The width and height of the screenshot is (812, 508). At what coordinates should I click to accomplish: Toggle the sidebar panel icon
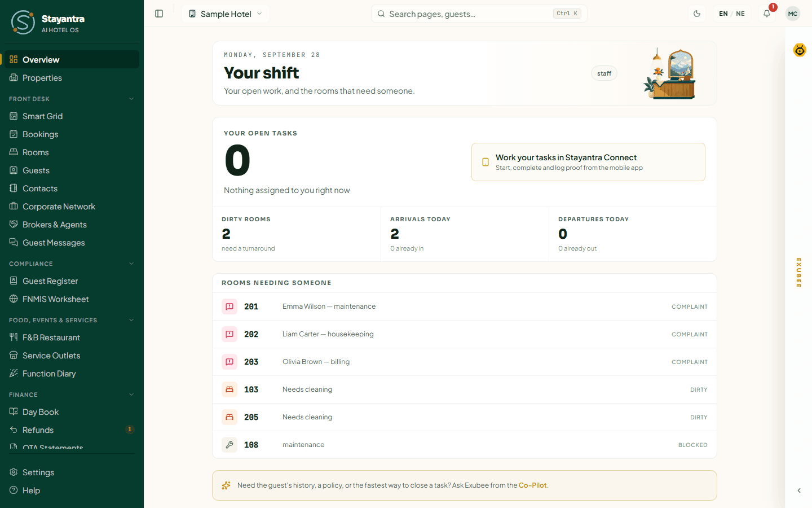(159, 14)
